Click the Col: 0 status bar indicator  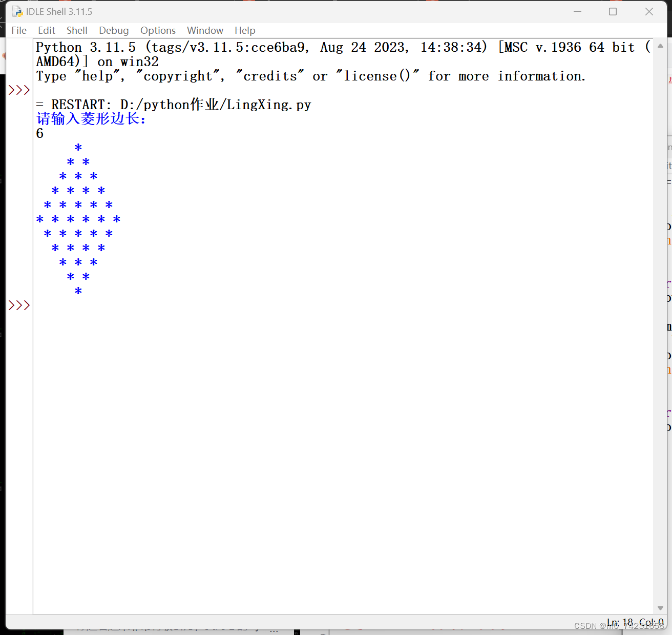(x=652, y=622)
